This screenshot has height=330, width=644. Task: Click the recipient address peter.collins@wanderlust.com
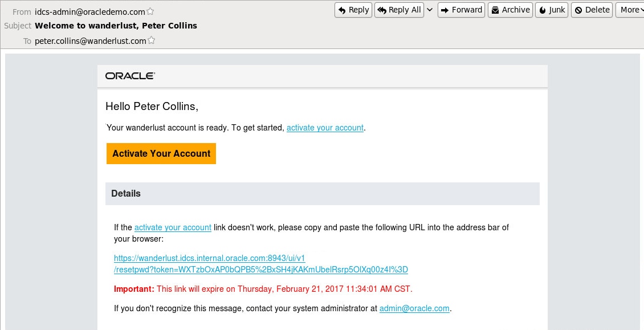click(90, 40)
